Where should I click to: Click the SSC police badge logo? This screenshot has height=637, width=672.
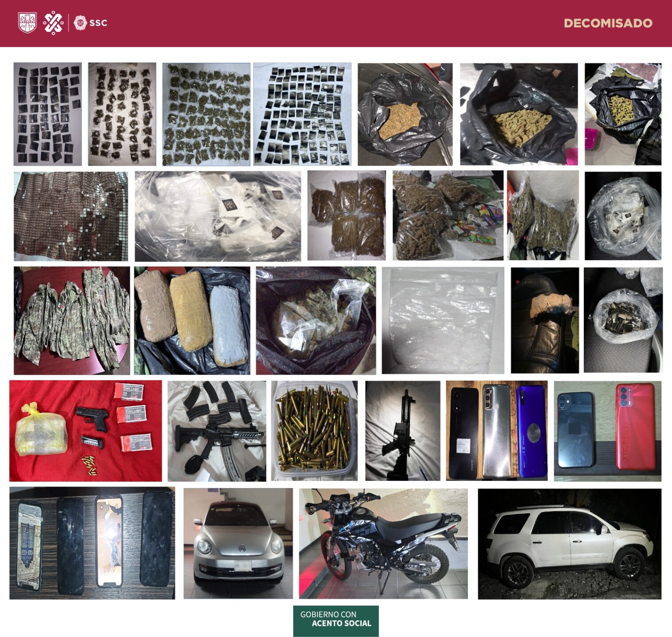tap(80, 23)
